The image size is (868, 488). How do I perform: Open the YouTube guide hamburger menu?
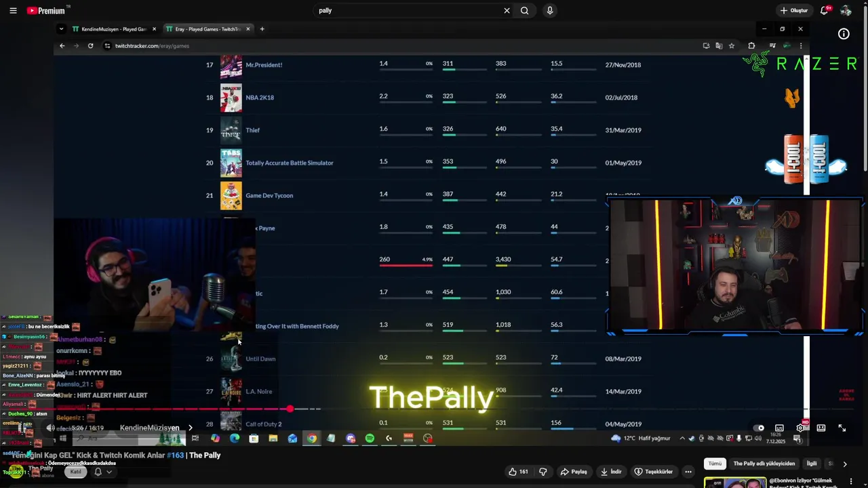click(13, 11)
